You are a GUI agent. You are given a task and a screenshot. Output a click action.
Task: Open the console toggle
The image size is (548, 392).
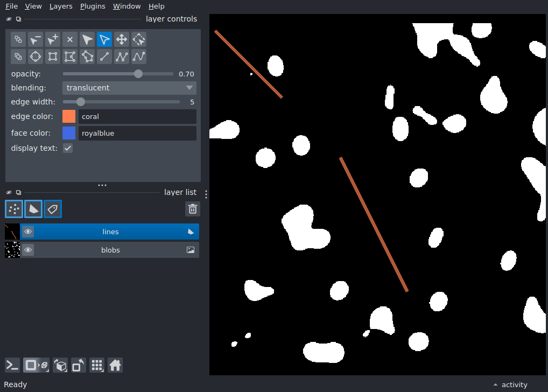12,366
